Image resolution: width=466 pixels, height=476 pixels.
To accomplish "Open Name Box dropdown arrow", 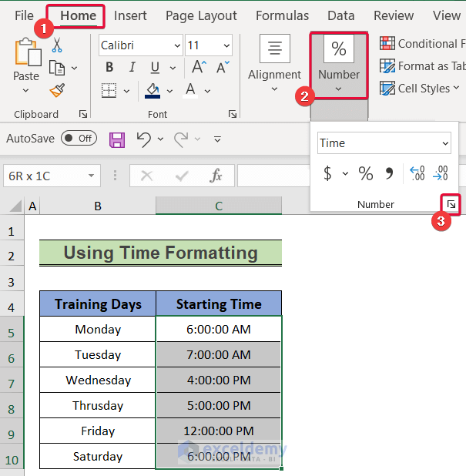I will pyautogui.click(x=91, y=176).
